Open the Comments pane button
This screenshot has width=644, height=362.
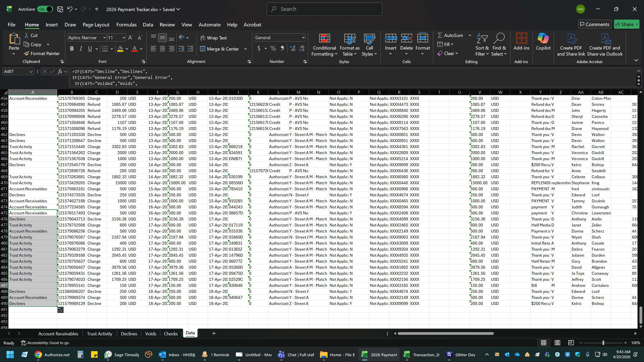[595, 24]
